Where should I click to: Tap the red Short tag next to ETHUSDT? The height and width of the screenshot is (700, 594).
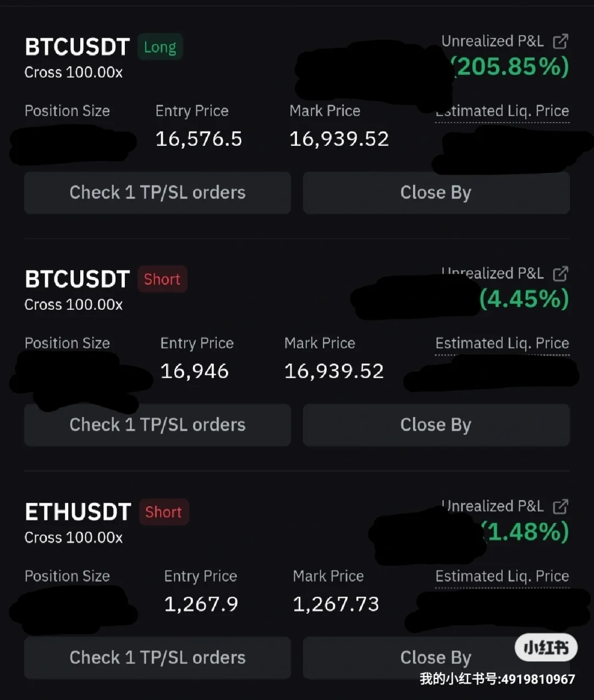tap(163, 512)
